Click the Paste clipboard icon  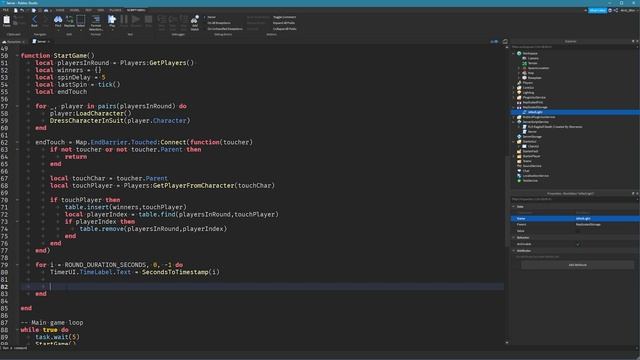pyautogui.click(x=7, y=20)
